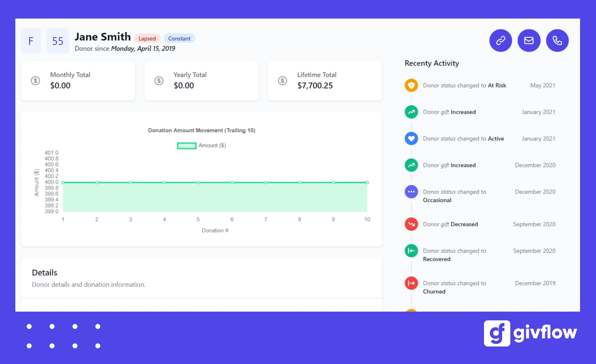Screen dimensions: 596x364
Task: Select the data point at donation #5
Action: tap(198, 182)
